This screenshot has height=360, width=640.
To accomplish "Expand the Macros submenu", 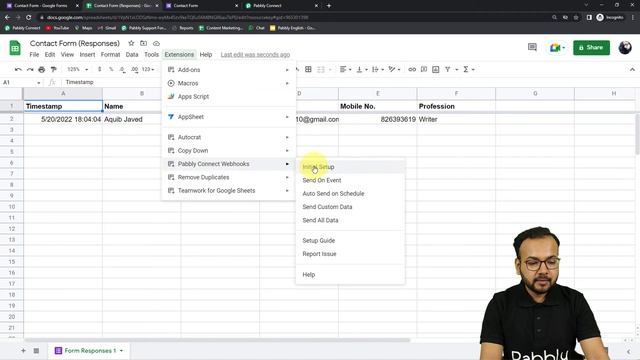I will click(229, 83).
